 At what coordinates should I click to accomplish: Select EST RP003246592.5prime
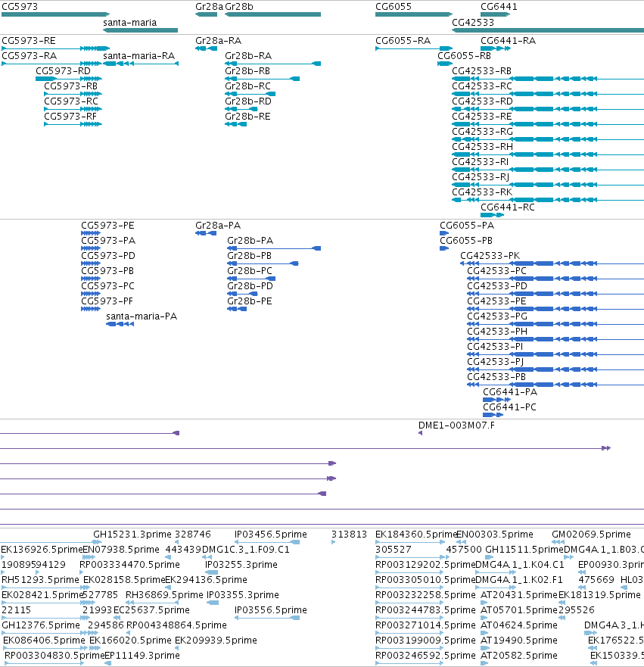point(410,663)
